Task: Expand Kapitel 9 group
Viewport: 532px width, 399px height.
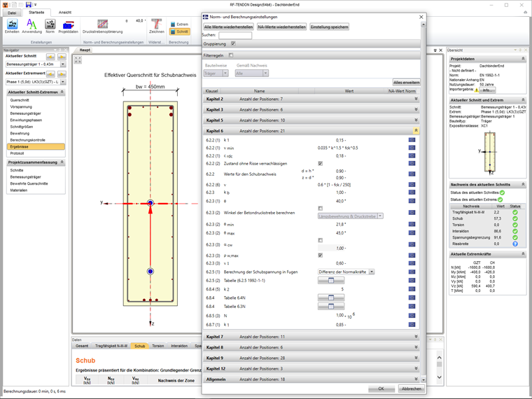Action: [x=416, y=358]
